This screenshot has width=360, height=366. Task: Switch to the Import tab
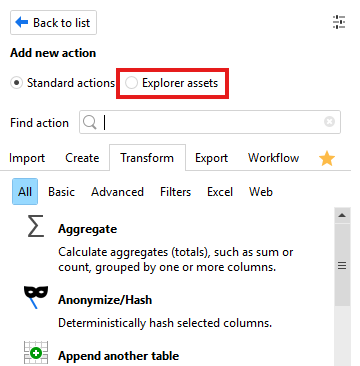(x=27, y=158)
